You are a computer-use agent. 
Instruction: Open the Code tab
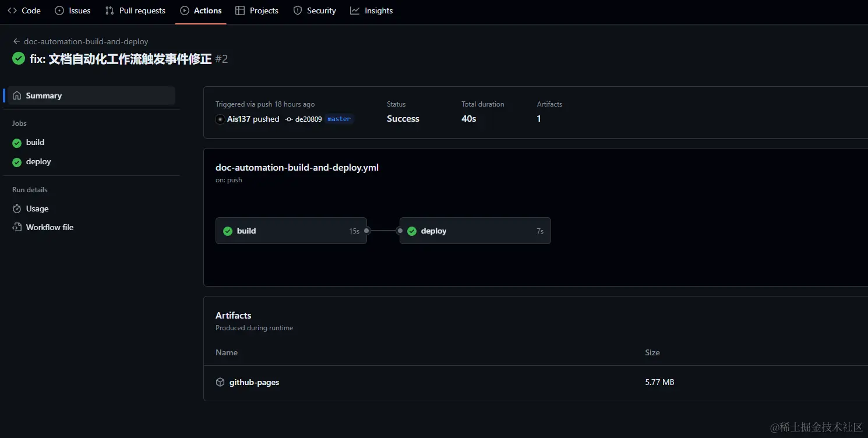(x=24, y=10)
